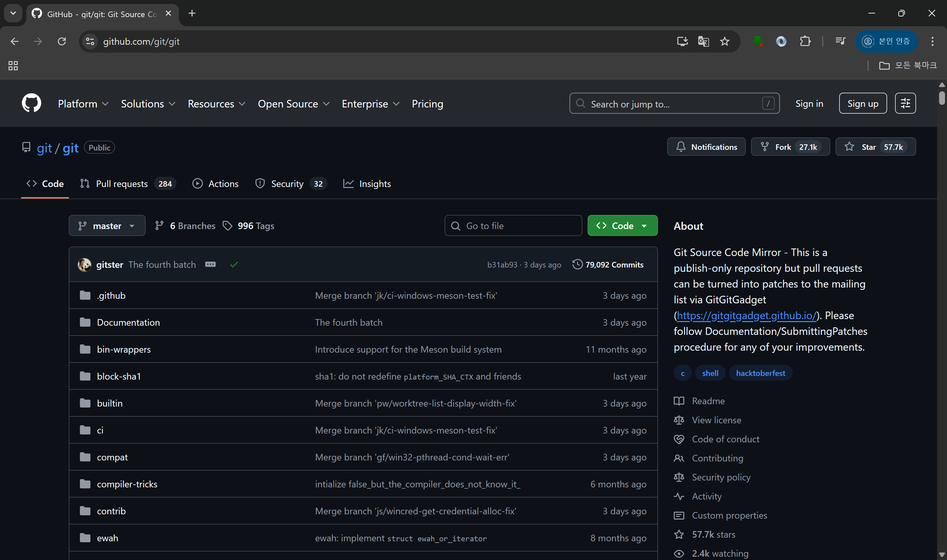Click the hacktoberfest topic tag
This screenshot has height=560, width=947.
(x=760, y=373)
